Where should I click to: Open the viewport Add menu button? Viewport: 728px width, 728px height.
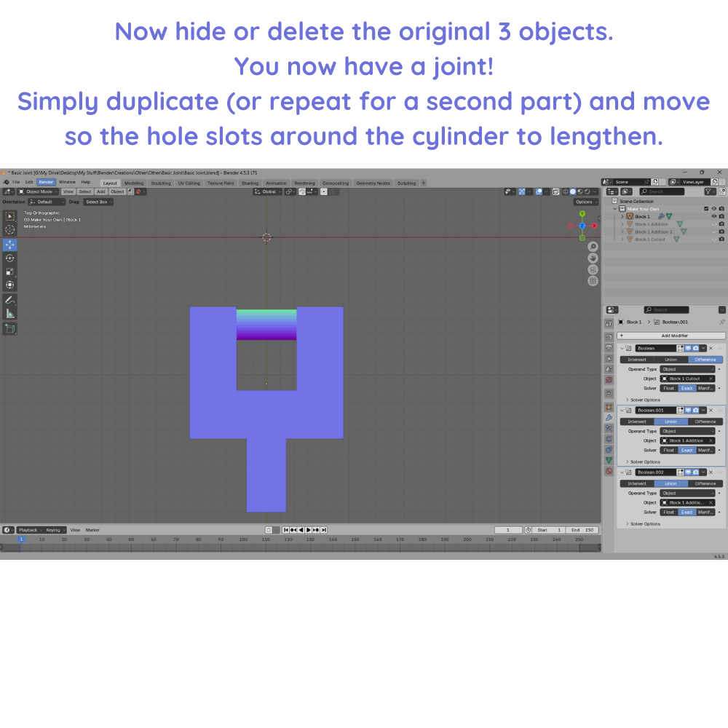(100, 191)
